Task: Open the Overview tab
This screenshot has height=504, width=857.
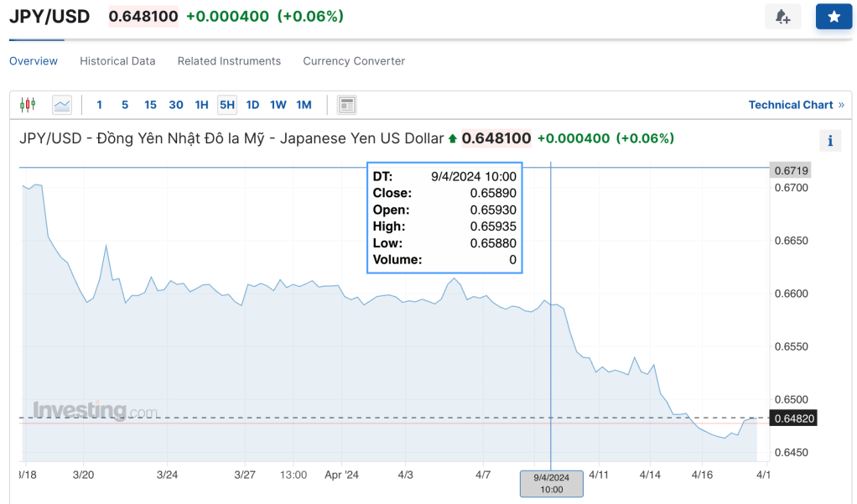Action: click(34, 61)
